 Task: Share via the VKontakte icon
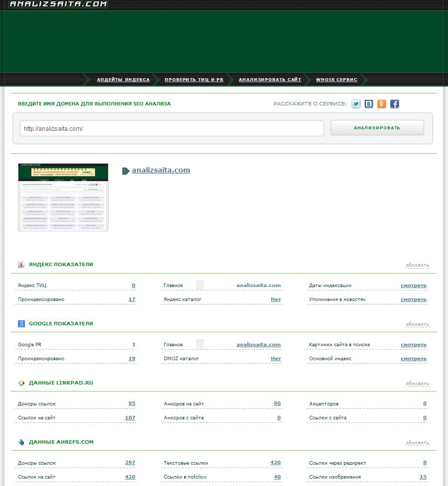click(368, 104)
